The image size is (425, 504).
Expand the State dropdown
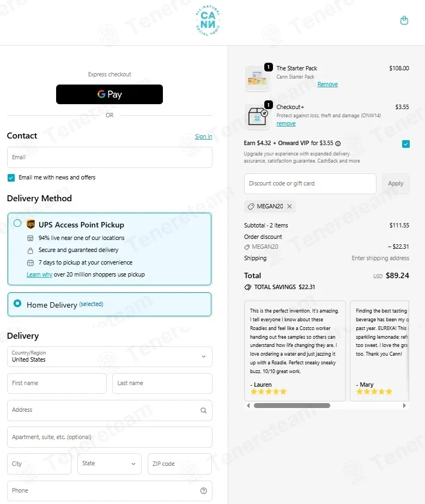pos(110,464)
